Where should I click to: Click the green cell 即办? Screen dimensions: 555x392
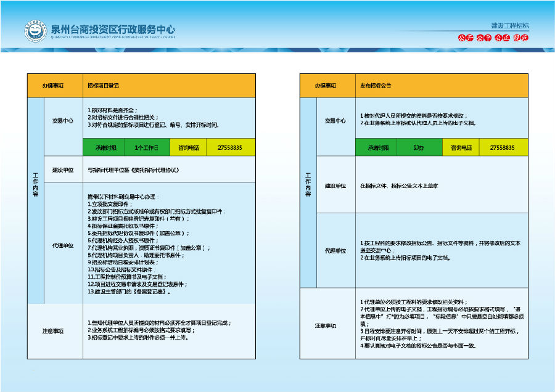tap(419, 147)
